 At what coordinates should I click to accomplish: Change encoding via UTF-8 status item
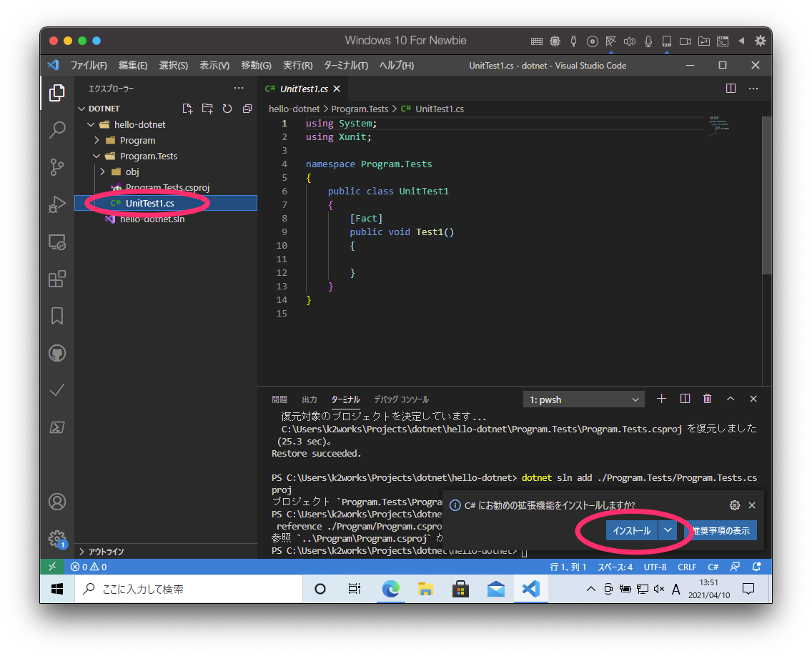[655, 567]
